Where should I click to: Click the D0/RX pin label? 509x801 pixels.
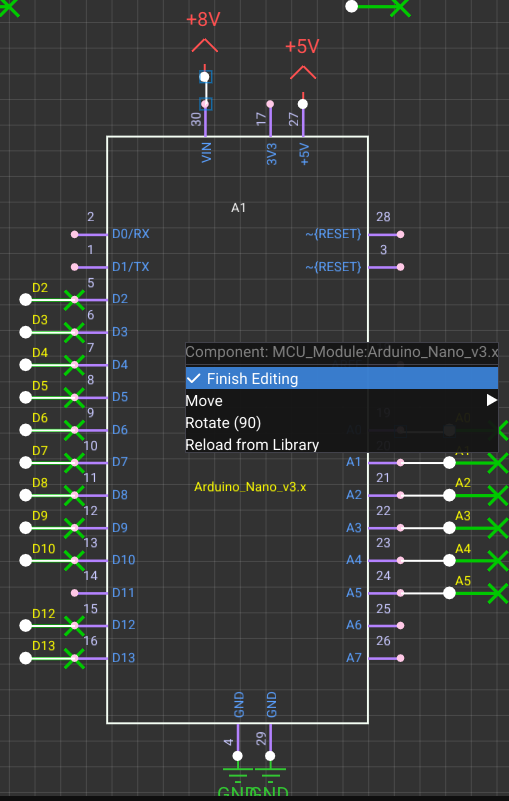131,234
